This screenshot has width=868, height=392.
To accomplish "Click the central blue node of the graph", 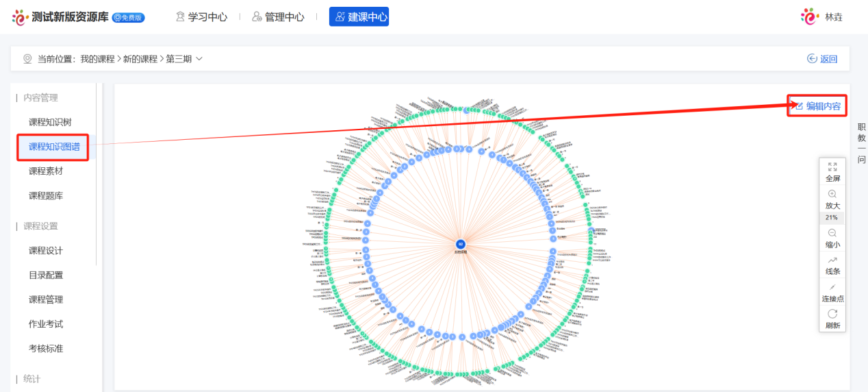I will [x=461, y=244].
